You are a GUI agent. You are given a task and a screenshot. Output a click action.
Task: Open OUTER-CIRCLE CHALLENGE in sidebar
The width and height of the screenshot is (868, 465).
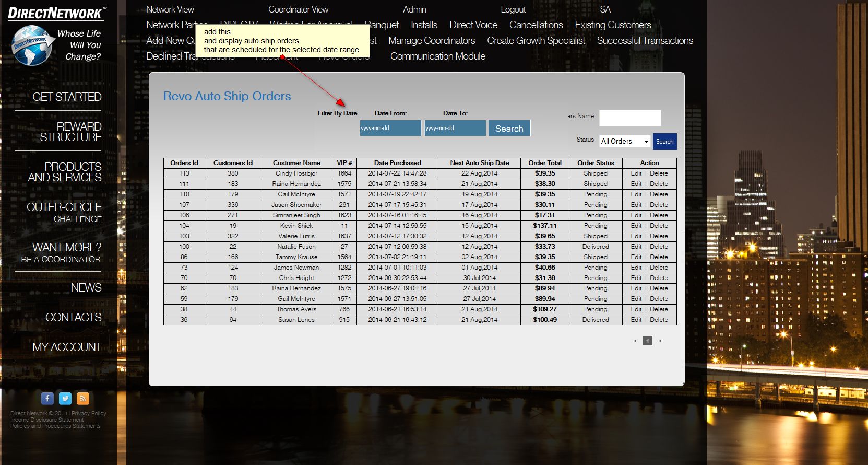[x=64, y=212]
